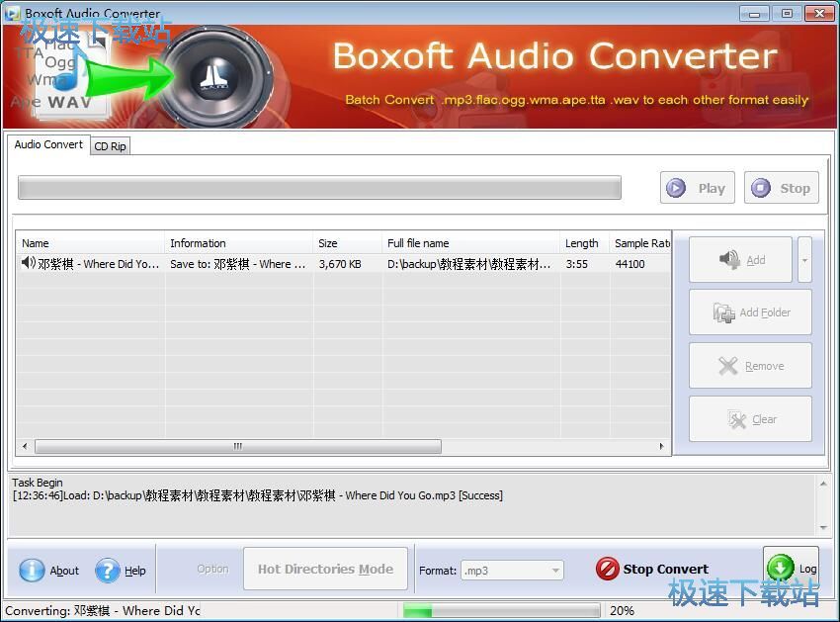Screen dimensions: 840x622
Task: Click the 44100 sample rate cell
Action: click(x=630, y=264)
